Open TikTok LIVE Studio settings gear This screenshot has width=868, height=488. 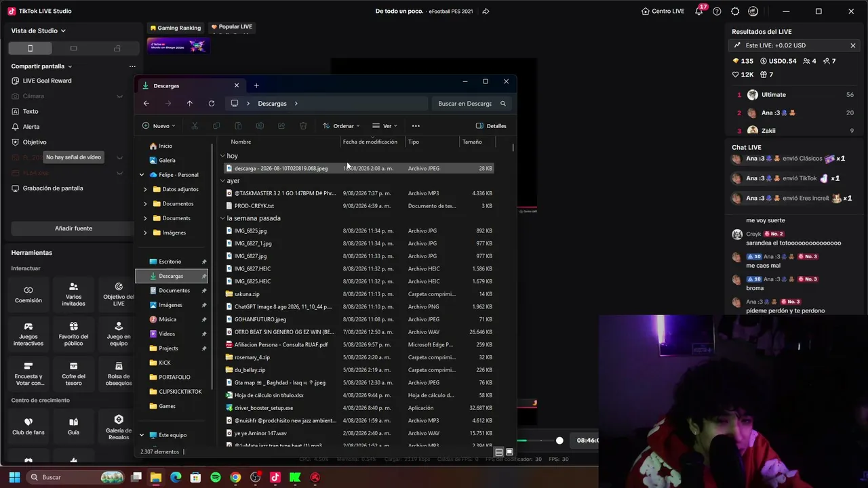tap(735, 11)
